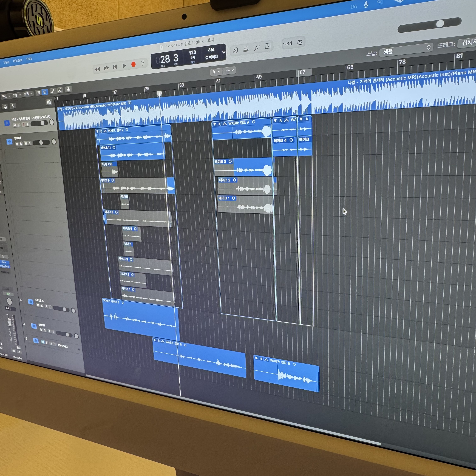Toggle the cycle loop button

(x=143, y=63)
